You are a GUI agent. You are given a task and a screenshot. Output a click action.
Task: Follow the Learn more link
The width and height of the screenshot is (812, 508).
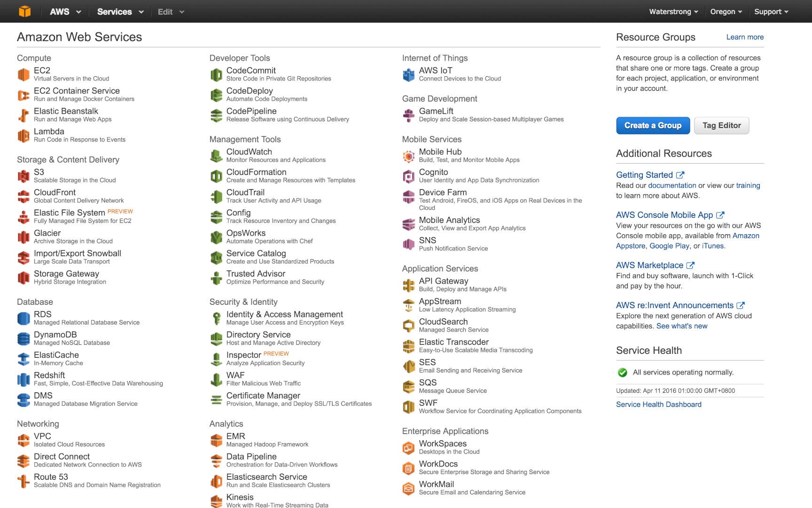(x=745, y=37)
